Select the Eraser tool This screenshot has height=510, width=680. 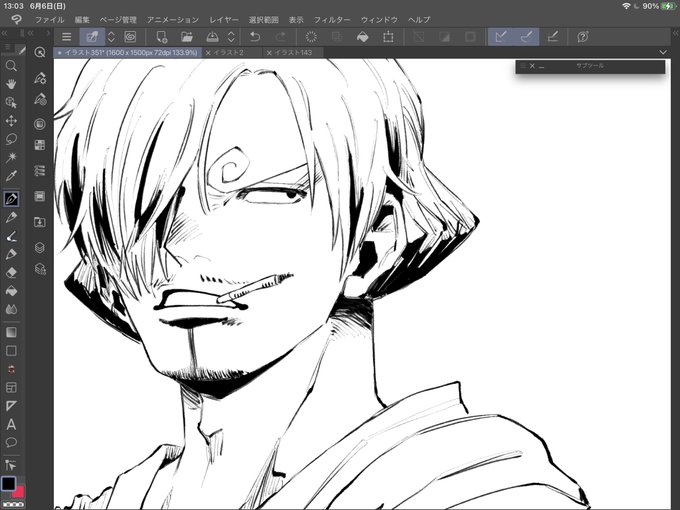coord(11,273)
